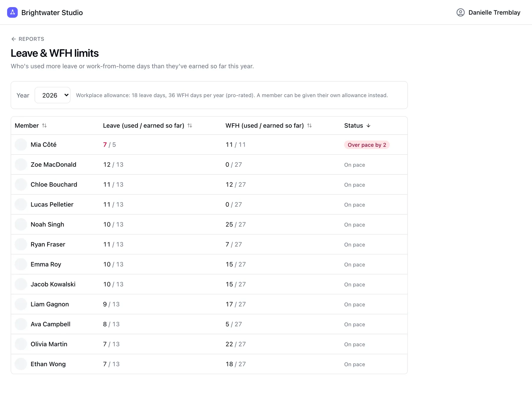Go back to Reports link
This screenshot has height=399, width=532.
(28, 39)
